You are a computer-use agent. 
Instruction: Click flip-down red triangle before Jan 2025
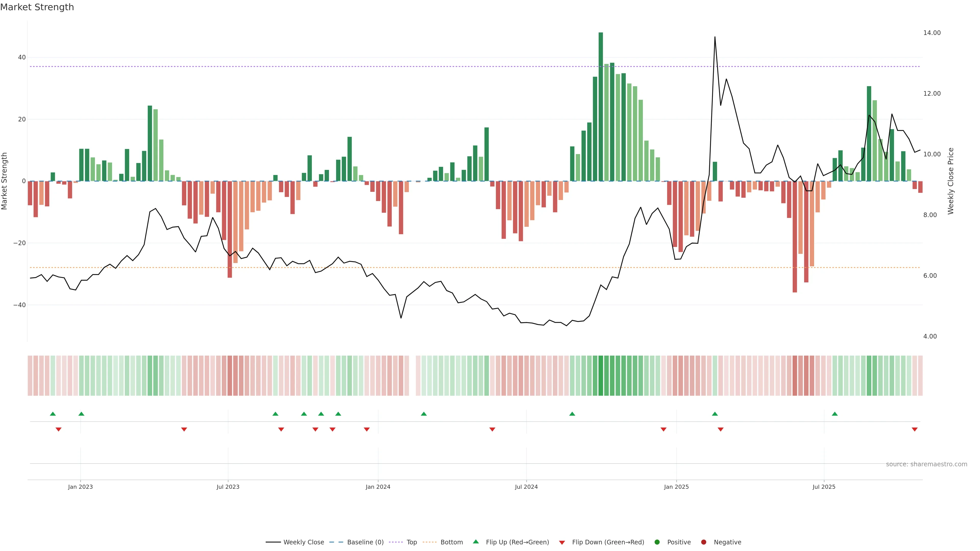[x=664, y=429]
